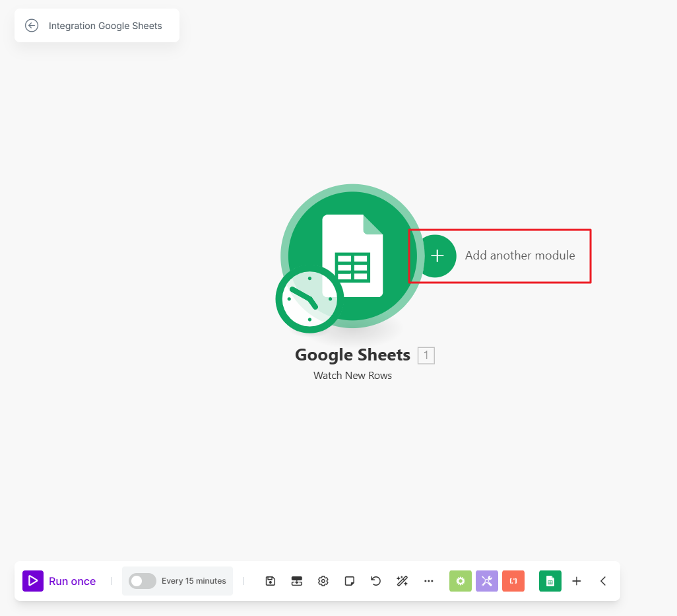This screenshot has height=616, width=677.
Task: Click the Google Sheets favorite in toolbar
Action: (x=550, y=581)
